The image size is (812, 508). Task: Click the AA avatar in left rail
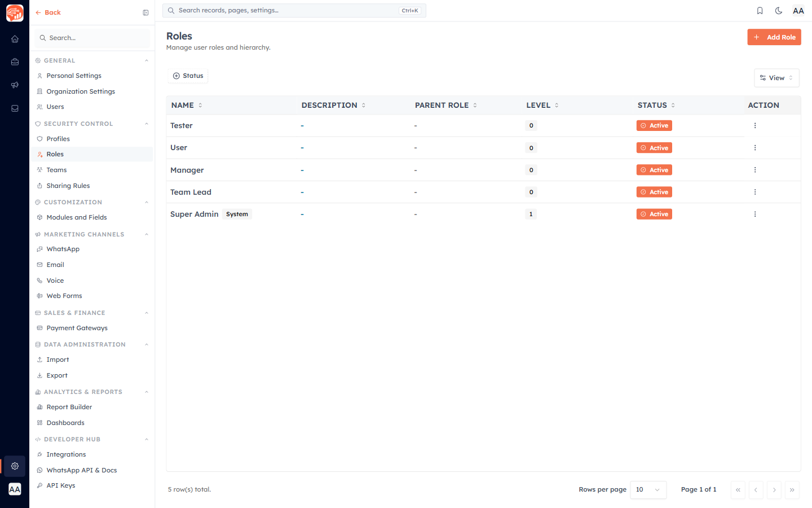[15, 489]
